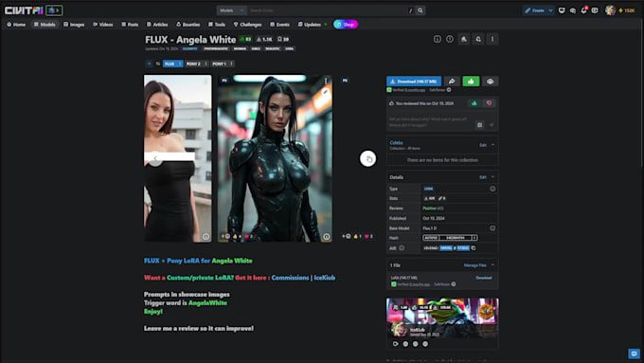Go to previous carousel image
Screen dimensions: 644x363
tap(155, 158)
